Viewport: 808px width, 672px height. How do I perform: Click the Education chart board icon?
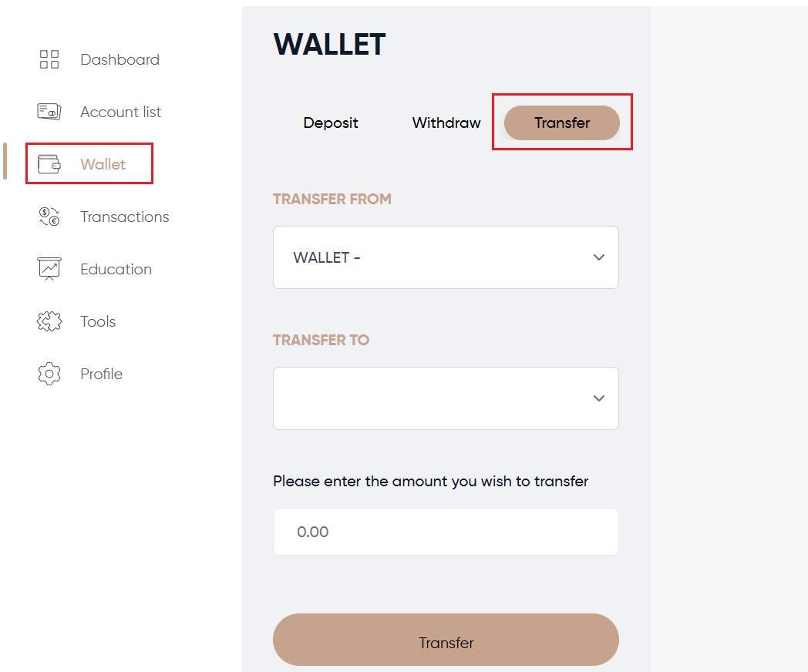click(x=49, y=269)
